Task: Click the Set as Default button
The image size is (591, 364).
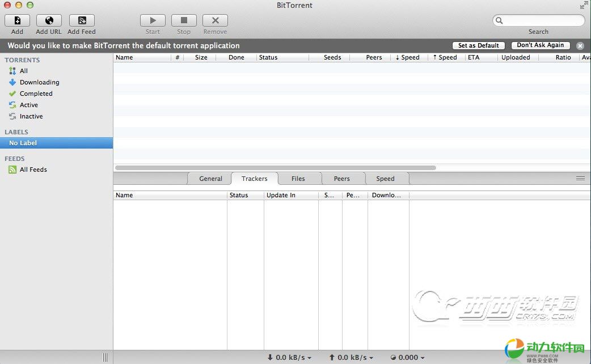Action: click(x=479, y=45)
